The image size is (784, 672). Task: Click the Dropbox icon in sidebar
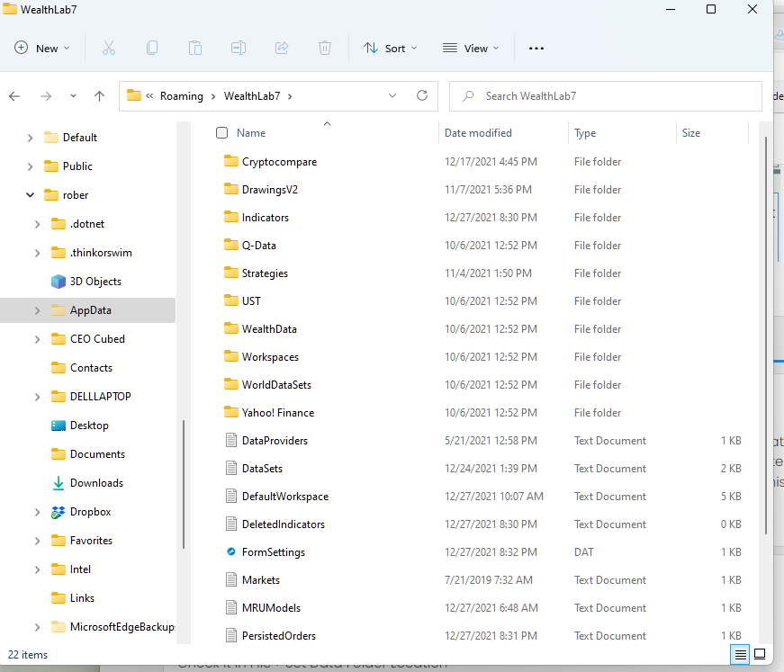[58, 512]
